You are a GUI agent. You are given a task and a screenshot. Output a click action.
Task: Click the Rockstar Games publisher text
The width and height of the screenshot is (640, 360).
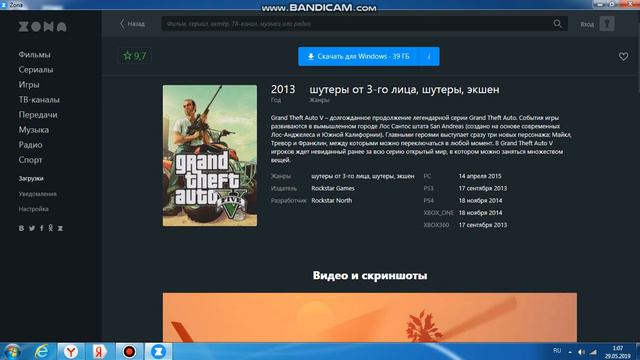[x=333, y=188]
